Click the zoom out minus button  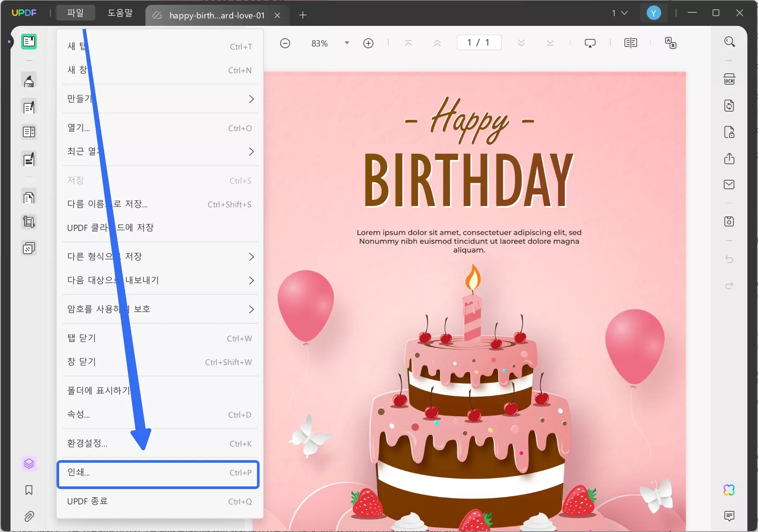(285, 43)
